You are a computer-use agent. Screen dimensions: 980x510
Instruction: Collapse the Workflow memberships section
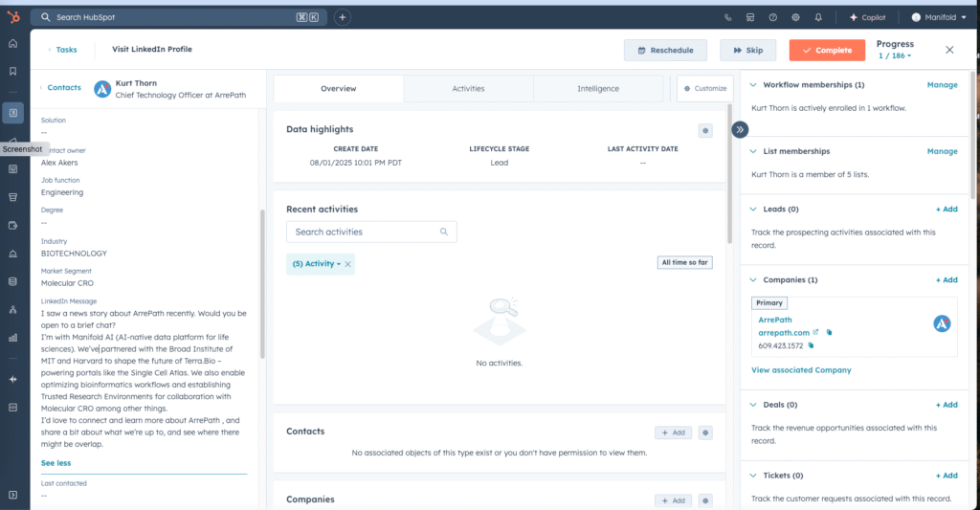pos(753,85)
